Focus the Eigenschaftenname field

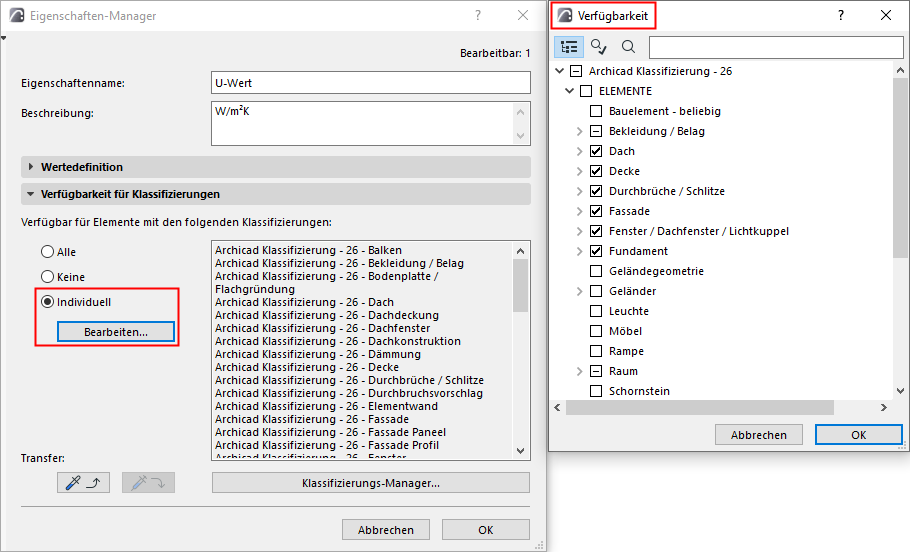371,83
